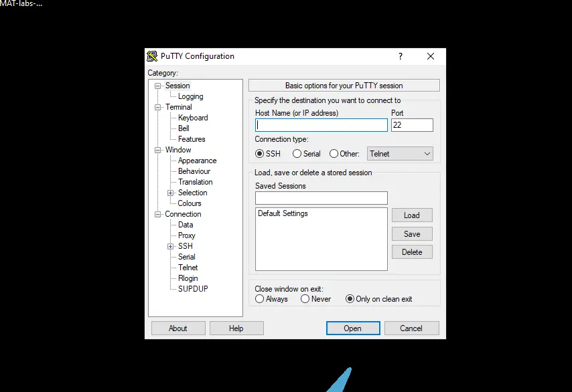Choose Only on clean exit option
This screenshot has height=392, width=572.
coord(350,299)
